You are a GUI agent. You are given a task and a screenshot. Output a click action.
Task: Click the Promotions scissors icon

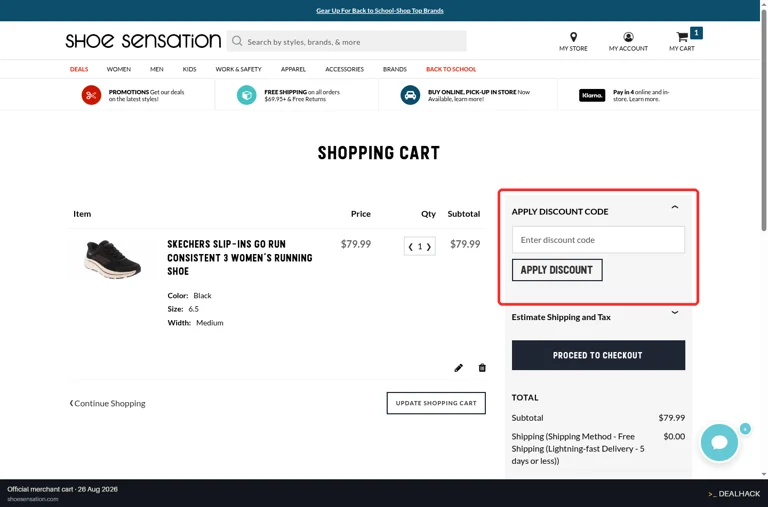point(91,95)
